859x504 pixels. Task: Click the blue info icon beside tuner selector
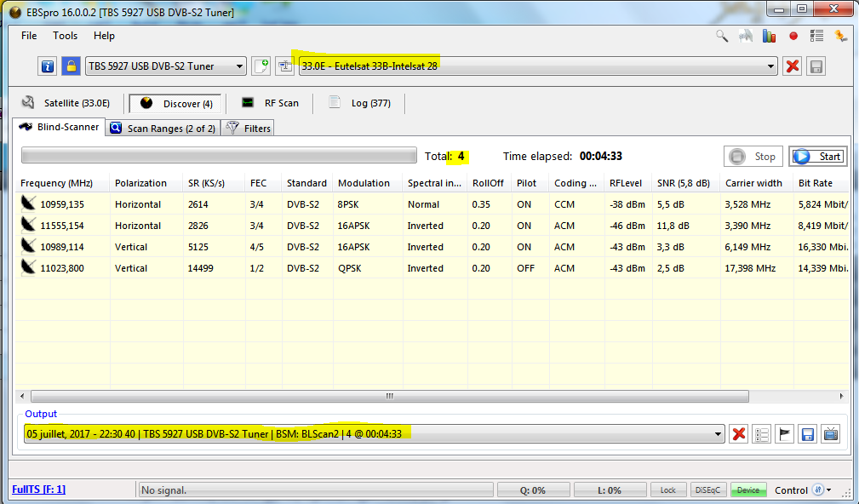pos(48,66)
